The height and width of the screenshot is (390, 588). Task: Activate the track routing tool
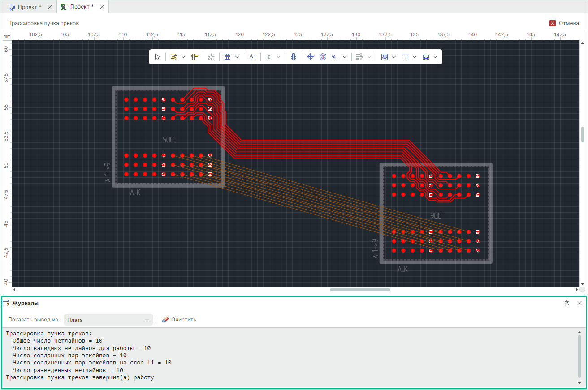click(x=174, y=57)
